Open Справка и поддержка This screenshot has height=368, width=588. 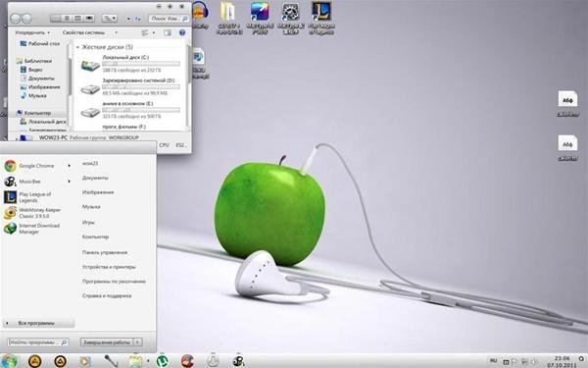(x=107, y=296)
